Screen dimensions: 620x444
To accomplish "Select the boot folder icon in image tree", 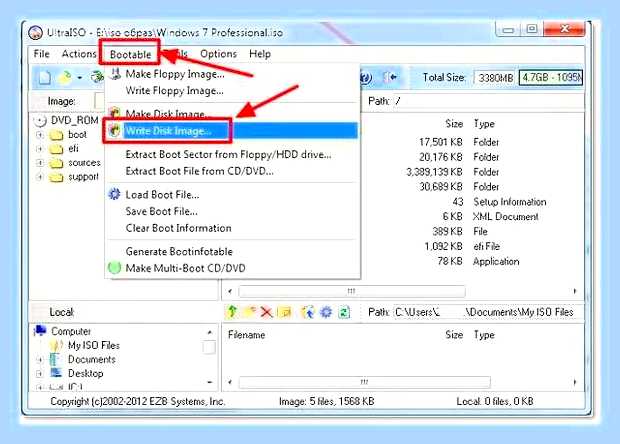I will coord(56,135).
